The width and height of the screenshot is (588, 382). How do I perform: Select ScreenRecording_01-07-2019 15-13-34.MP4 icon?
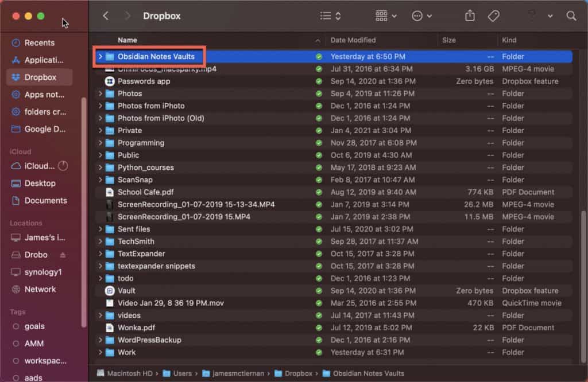click(x=110, y=205)
